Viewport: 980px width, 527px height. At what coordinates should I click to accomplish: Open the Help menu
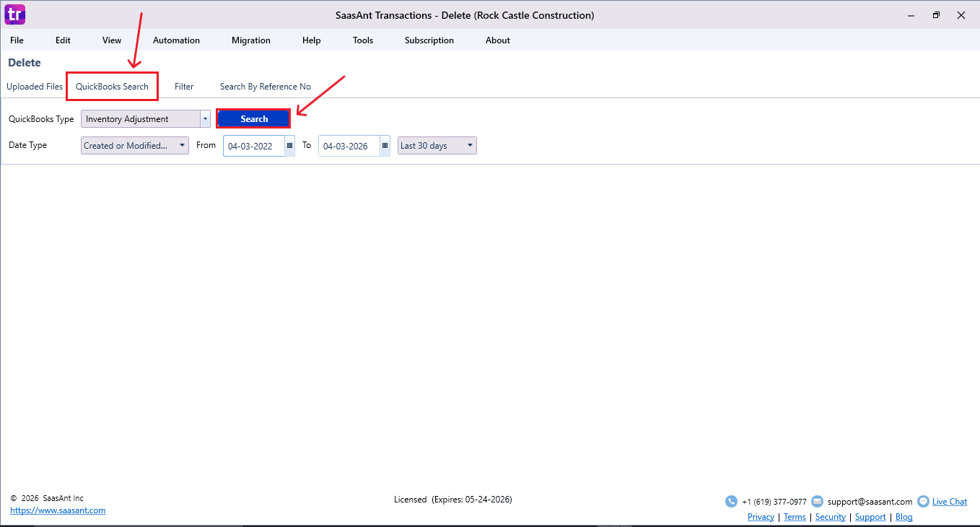click(312, 40)
